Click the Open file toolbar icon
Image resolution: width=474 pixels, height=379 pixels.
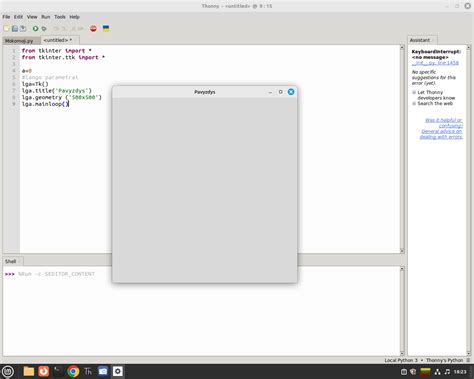coord(15,29)
